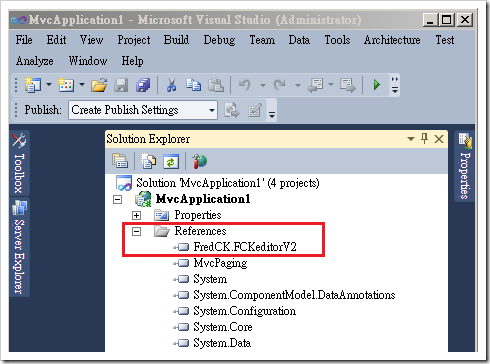Open Solution Explorer window position dropdown arrow
Viewport: 490px width, 364px height.
[x=411, y=139]
